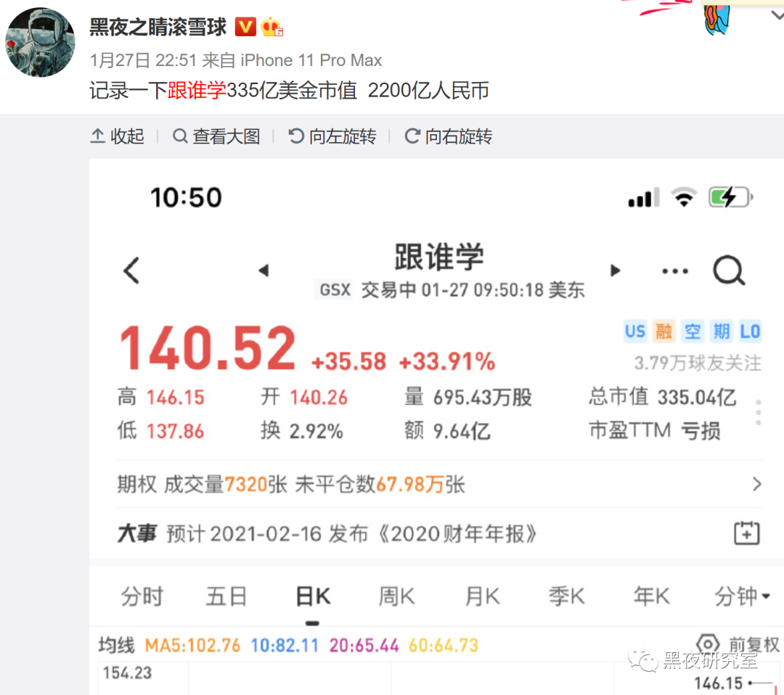Switch to the 周K chart tab
The height and width of the screenshot is (695, 784).
[396, 596]
